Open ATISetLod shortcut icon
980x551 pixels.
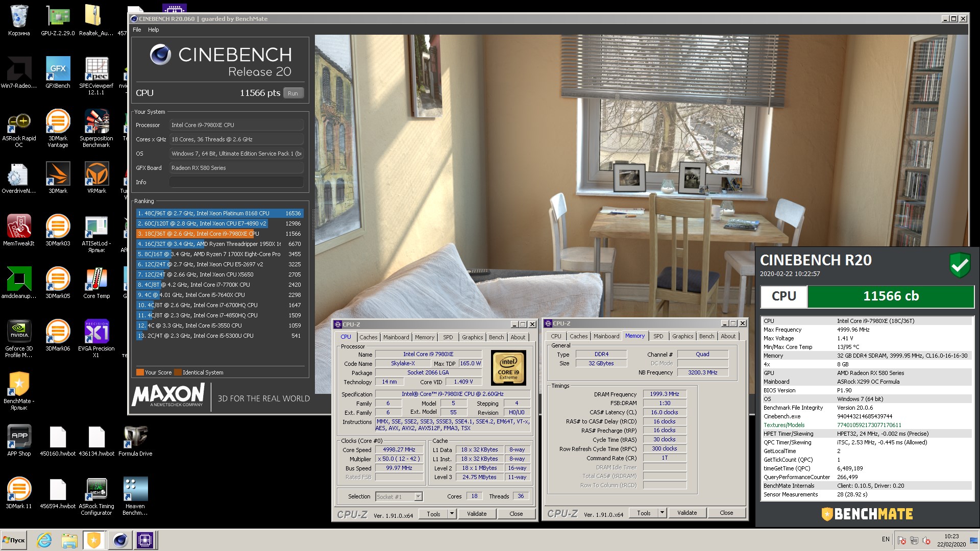tap(96, 234)
